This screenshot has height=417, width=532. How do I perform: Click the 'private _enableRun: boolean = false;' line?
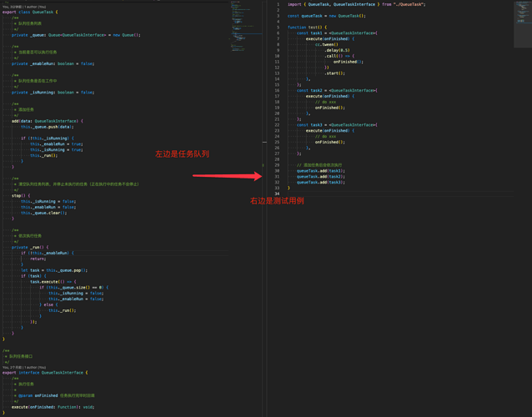[53, 63]
